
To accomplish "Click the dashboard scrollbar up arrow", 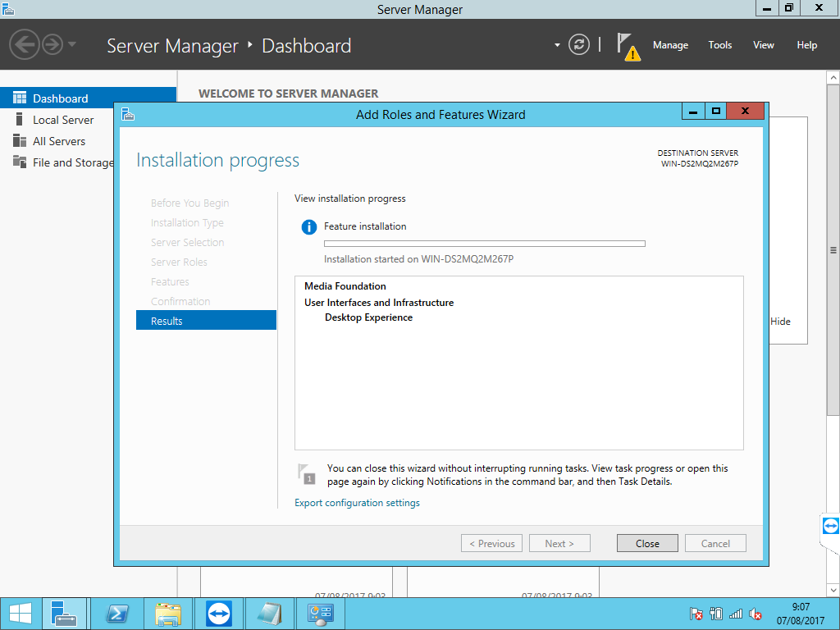I will (833, 78).
